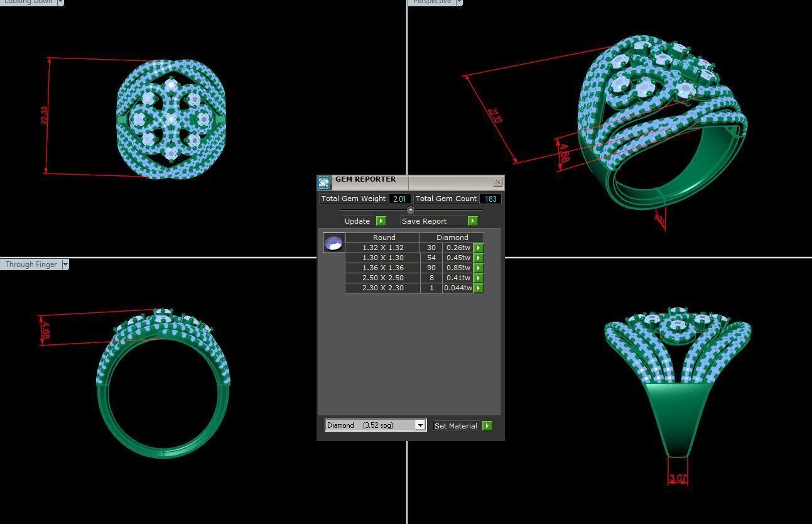812x524 pixels.
Task: Click the green arrow next to Save Report
Action: (x=472, y=221)
